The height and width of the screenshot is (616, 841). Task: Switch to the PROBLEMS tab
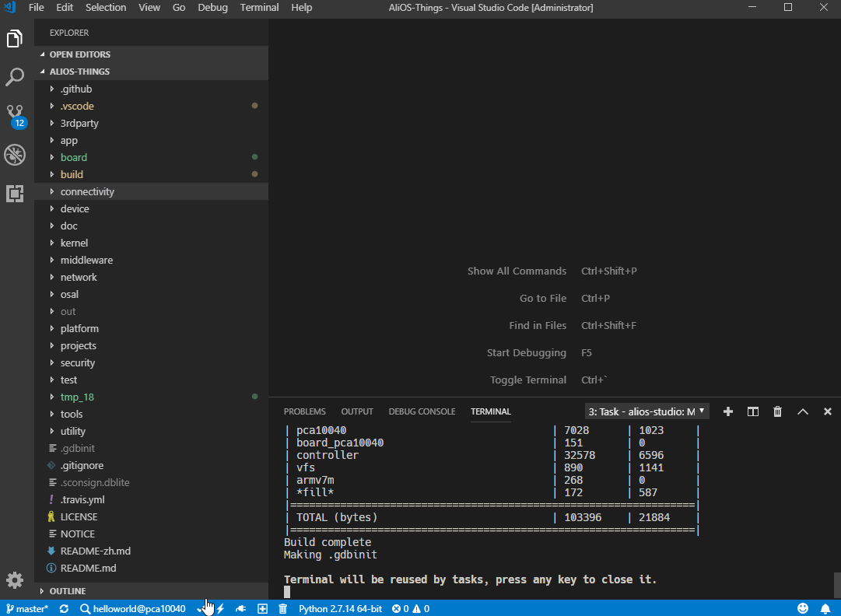coord(305,411)
